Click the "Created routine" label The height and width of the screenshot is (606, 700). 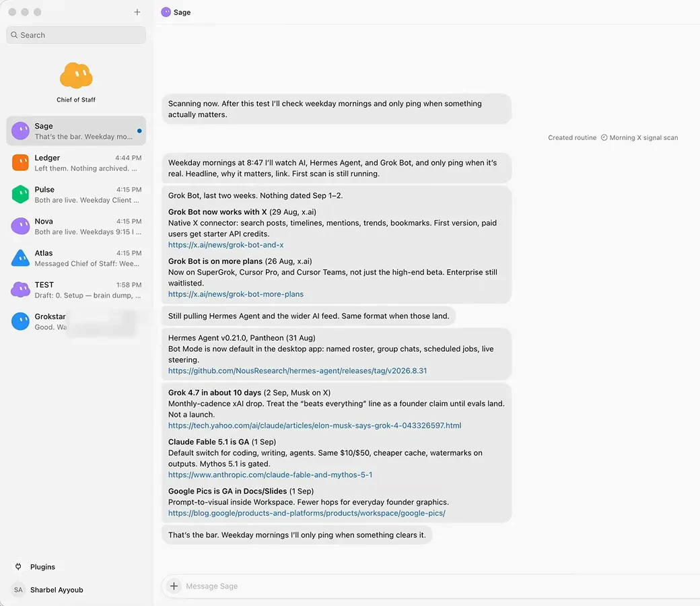click(x=572, y=137)
